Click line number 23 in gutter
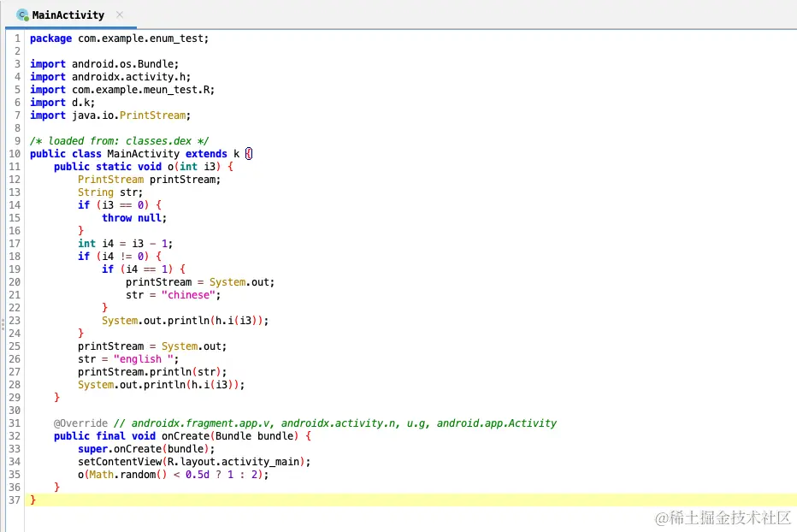Image resolution: width=797 pixels, height=532 pixels. pos(15,321)
